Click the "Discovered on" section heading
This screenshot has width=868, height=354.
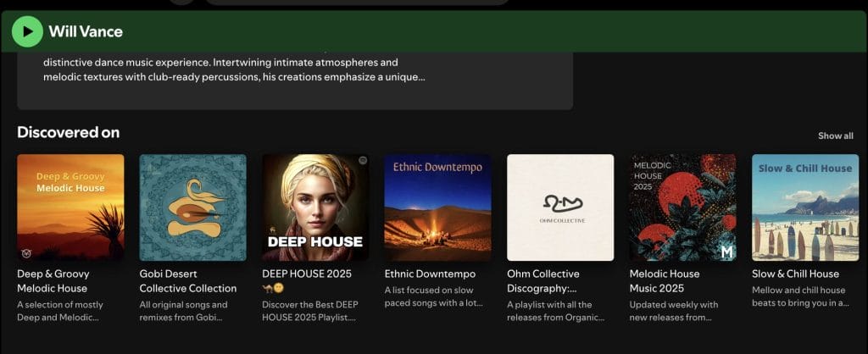[x=69, y=132]
